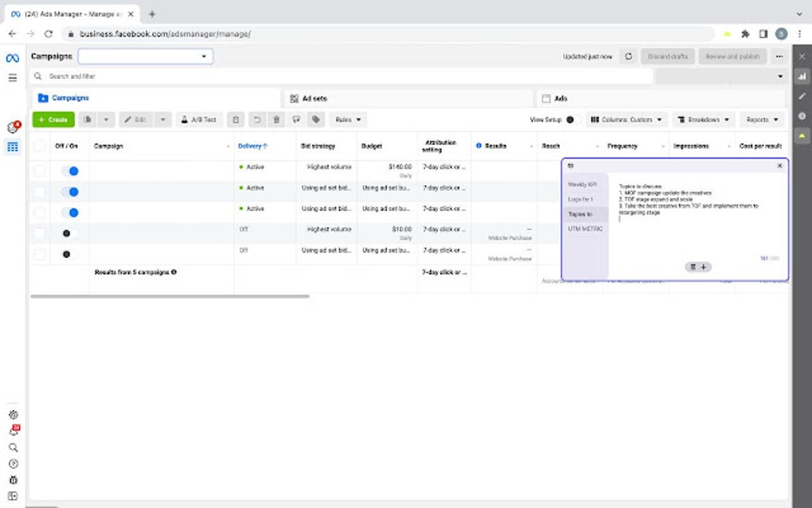Open the Breakdown dropdown
Image resolution: width=812 pixels, height=508 pixels.
704,119
